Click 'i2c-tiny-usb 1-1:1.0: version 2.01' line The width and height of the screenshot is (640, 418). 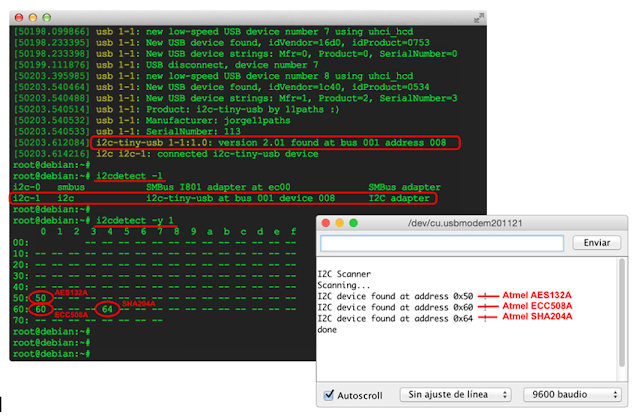229,142
